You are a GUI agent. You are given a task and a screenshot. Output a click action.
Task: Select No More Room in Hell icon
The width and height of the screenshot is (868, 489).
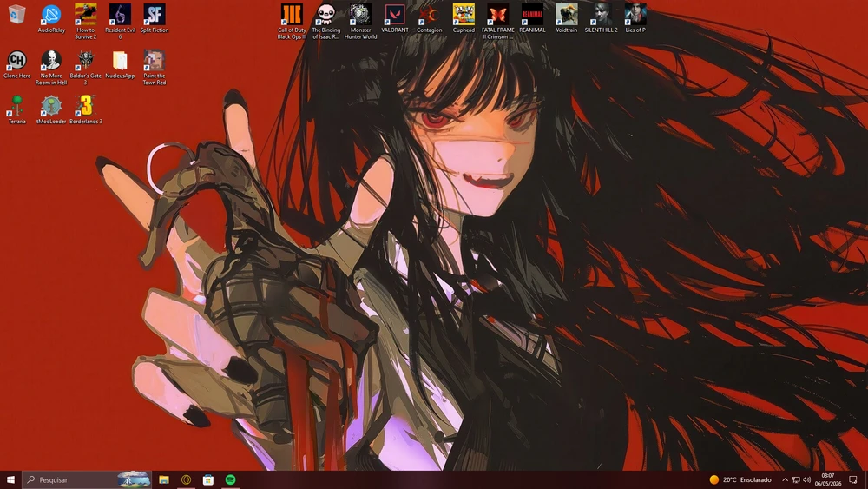tap(51, 68)
